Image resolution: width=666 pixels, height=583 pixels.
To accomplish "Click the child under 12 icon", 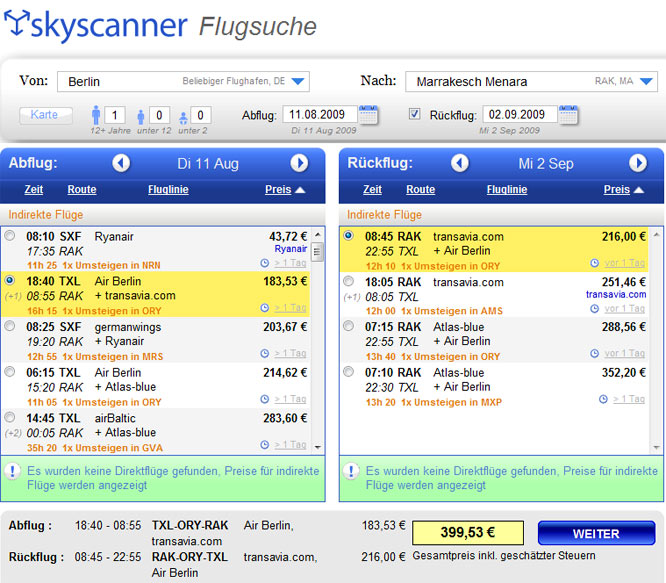I will [141, 116].
